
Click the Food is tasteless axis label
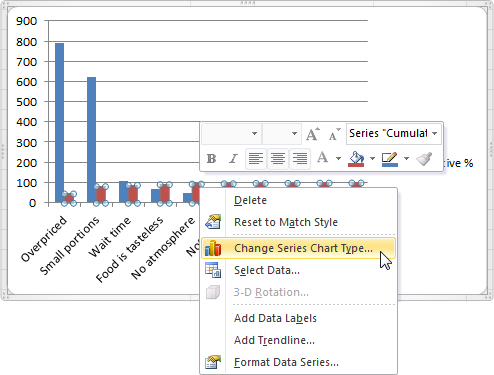coord(129,249)
